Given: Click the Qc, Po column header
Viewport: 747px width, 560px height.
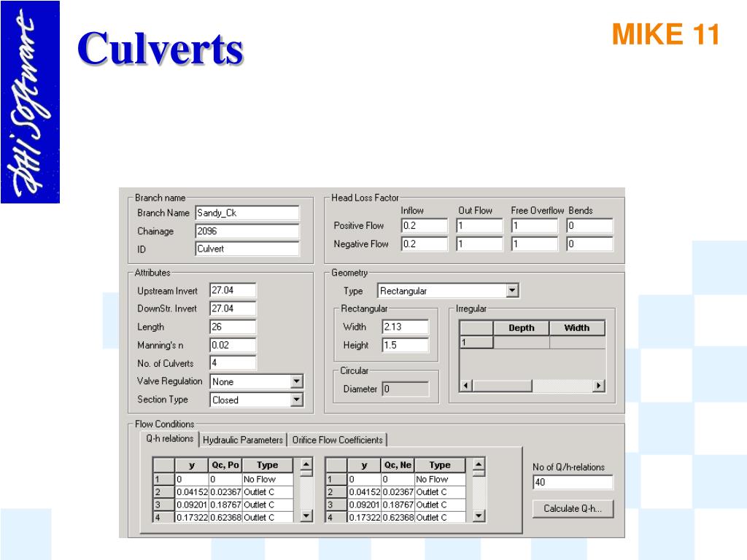Looking at the screenshot, I should tap(225, 464).
